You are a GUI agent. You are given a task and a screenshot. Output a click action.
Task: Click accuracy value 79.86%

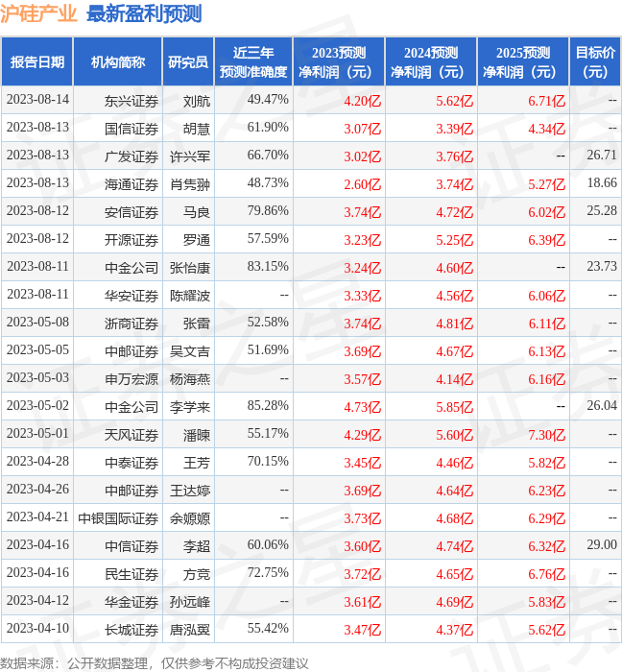[x=268, y=211]
